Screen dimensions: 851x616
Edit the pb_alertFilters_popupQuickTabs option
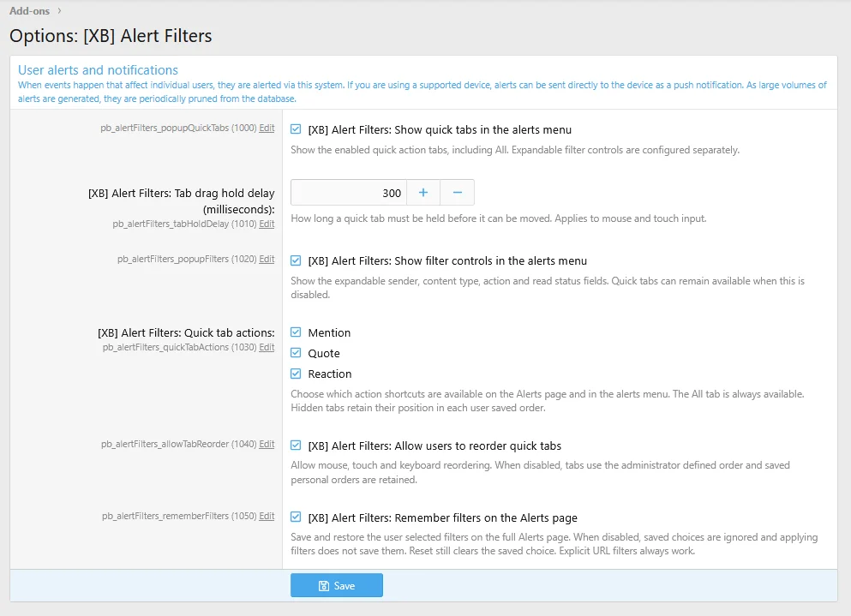(267, 129)
